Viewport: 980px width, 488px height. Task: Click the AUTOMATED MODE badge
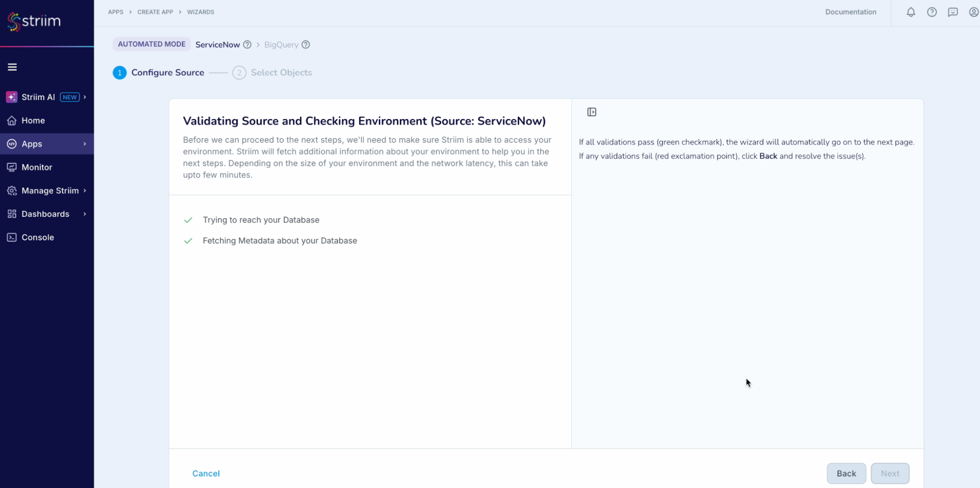coord(151,44)
